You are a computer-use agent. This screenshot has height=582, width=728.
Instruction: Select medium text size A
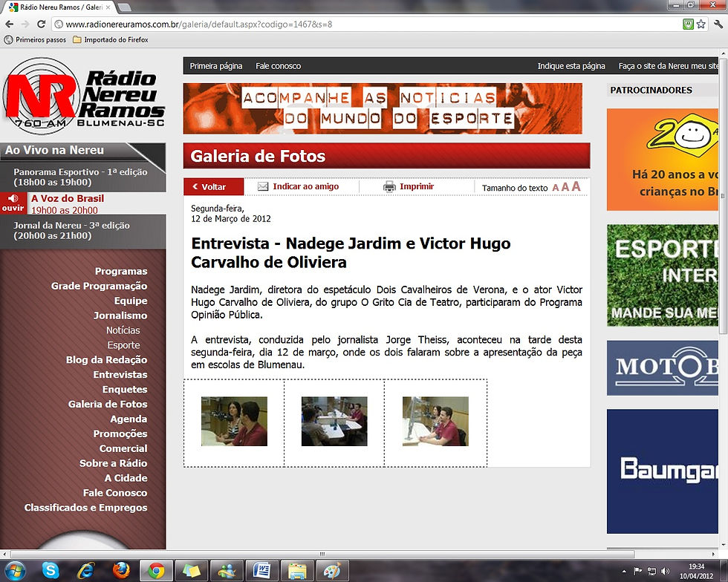[x=565, y=187]
